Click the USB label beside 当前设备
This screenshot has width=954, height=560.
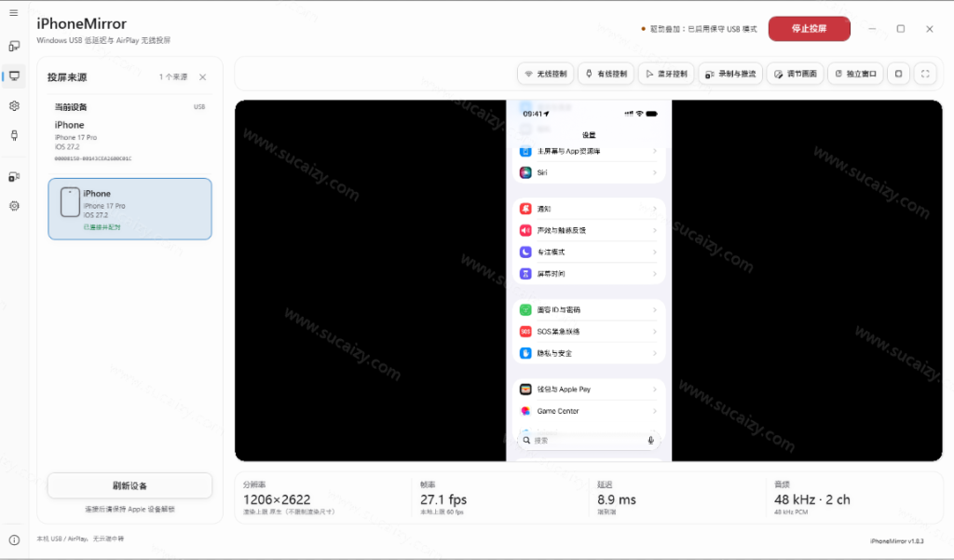pyautogui.click(x=199, y=107)
